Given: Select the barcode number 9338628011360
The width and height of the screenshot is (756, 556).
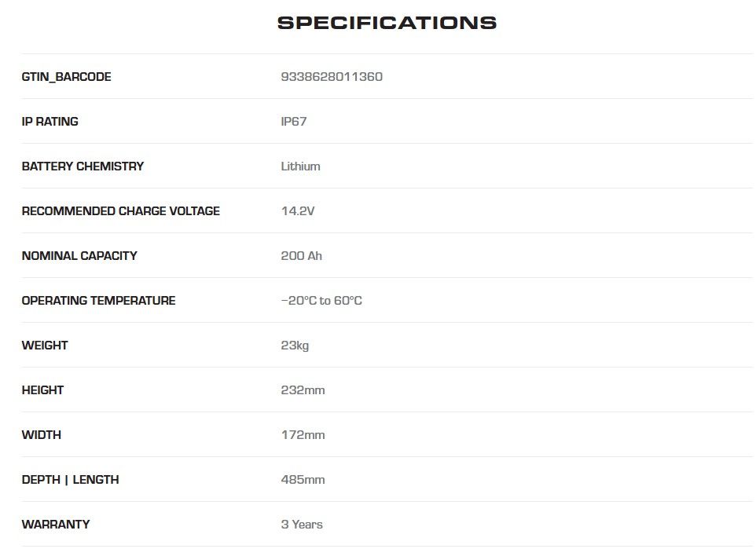Looking at the screenshot, I should point(332,77).
